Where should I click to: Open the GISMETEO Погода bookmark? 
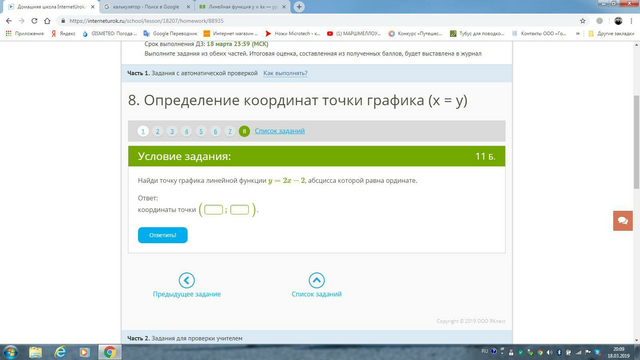(x=109, y=33)
